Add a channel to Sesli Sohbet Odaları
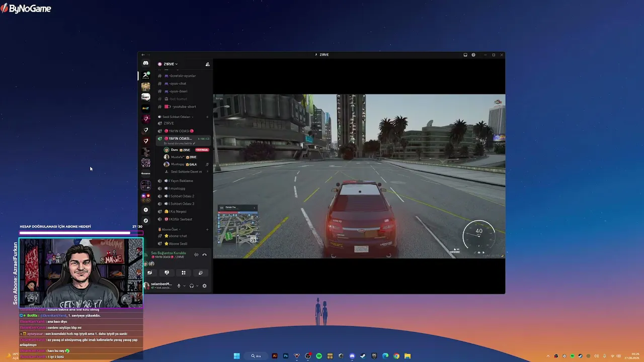This screenshot has width=644, height=362. [207, 117]
